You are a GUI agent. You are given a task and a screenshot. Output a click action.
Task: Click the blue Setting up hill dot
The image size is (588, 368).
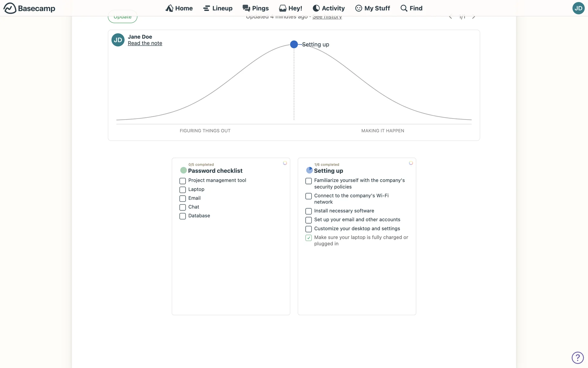coord(294,44)
